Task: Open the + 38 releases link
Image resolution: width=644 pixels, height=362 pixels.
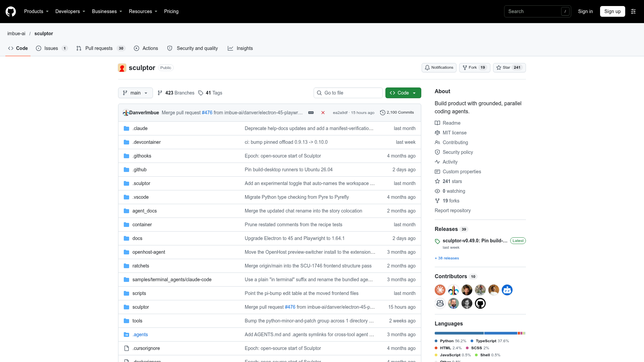Action: pos(447,258)
